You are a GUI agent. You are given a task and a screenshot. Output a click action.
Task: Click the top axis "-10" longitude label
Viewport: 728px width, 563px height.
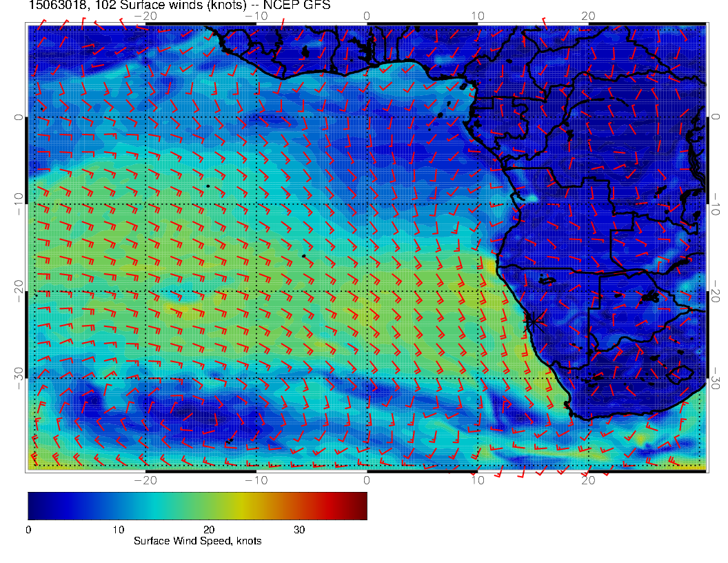tap(256, 15)
